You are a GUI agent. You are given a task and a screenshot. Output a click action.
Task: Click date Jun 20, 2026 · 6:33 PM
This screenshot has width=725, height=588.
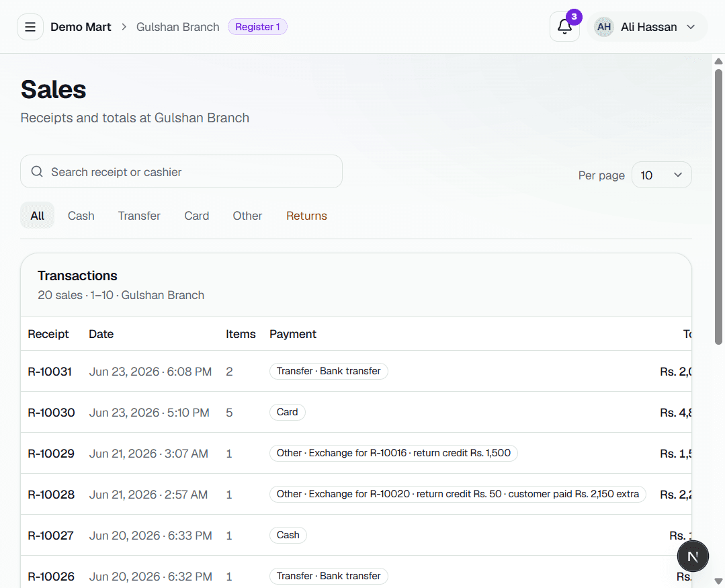coord(151,536)
